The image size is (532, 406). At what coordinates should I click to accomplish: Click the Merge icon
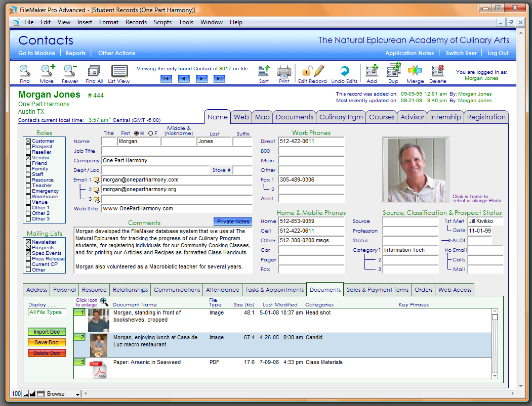pos(415,70)
